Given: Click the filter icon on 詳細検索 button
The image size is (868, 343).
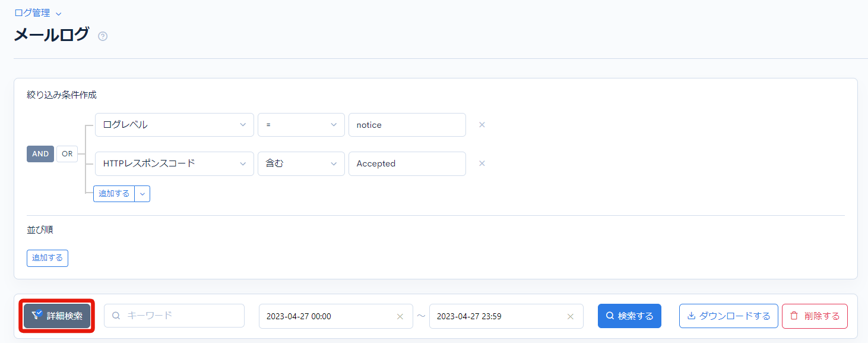Looking at the screenshot, I should (37, 316).
